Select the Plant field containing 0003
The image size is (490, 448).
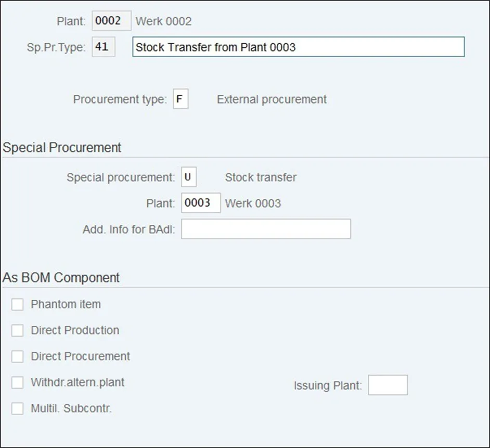point(201,203)
